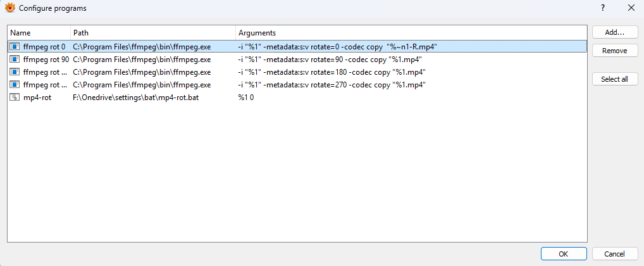Click the icon of rotate=180 entry
The width and height of the screenshot is (644, 266).
coord(15,72)
